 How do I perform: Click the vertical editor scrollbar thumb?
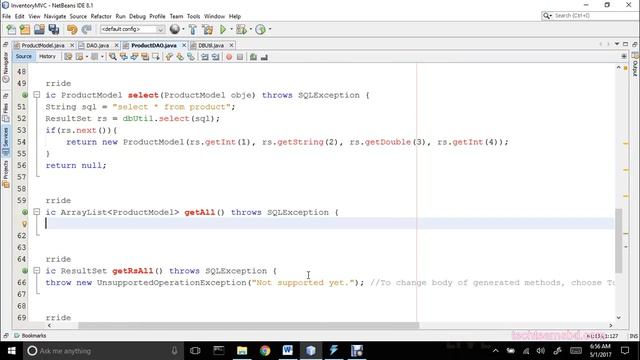(x=618, y=240)
